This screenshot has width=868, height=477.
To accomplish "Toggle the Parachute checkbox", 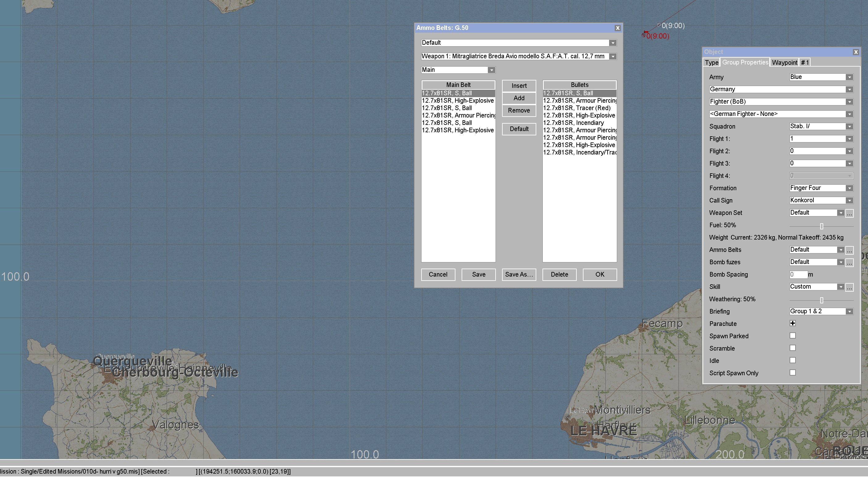I will pos(792,323).
